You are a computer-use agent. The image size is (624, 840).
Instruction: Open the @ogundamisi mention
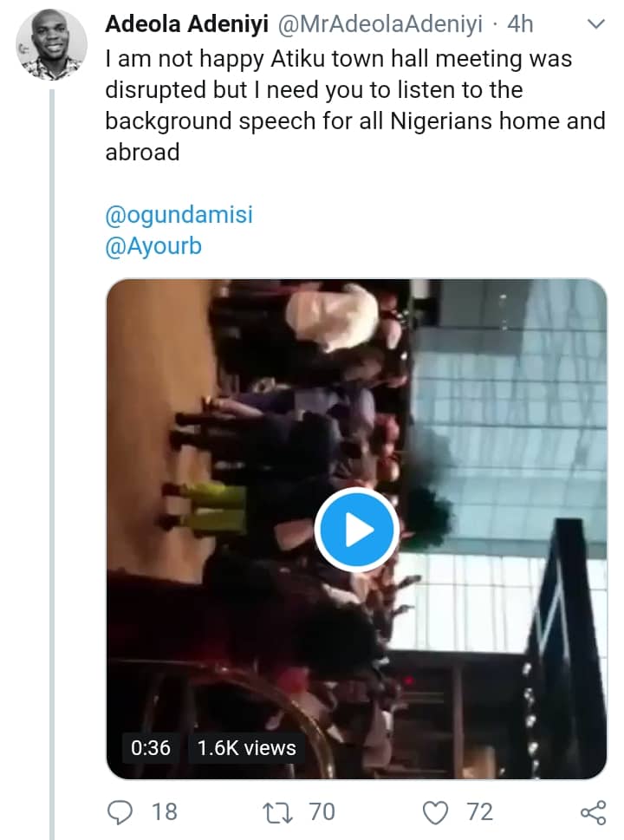click(179, 214)
